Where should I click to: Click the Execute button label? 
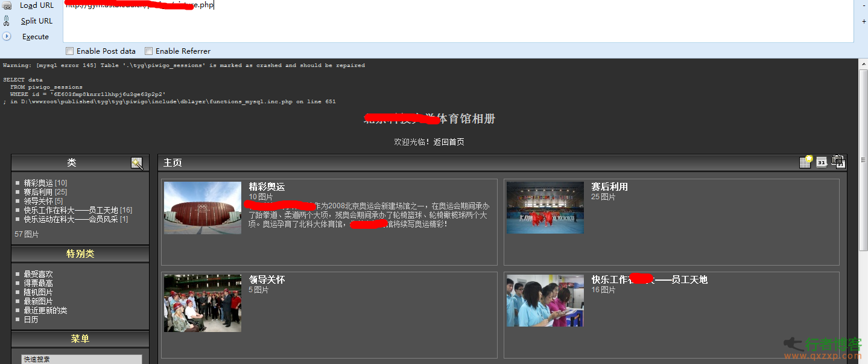click(x=36, y=37)
